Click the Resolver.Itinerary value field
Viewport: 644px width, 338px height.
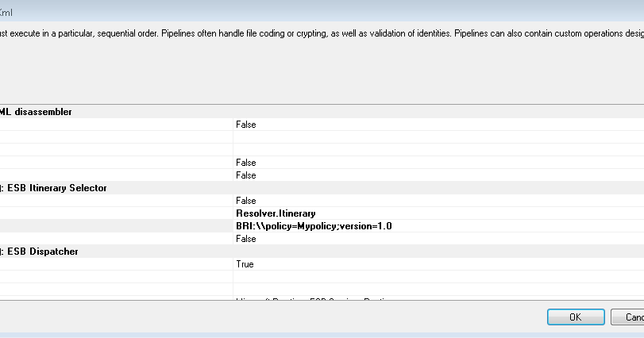click(276, 213)
